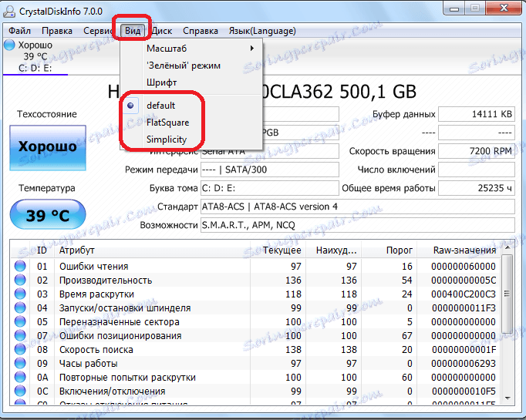
Task: Click the blue disk status orb above the drive list
Action: point(9,45)
